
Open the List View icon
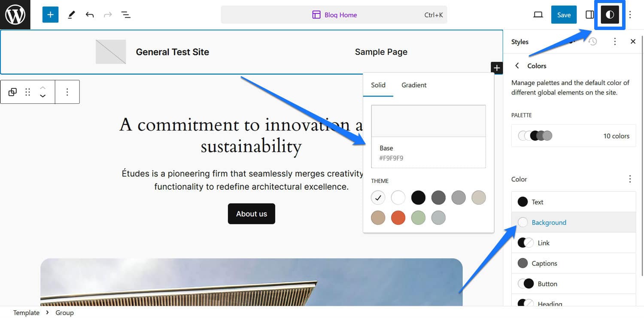tap(126, 15)
